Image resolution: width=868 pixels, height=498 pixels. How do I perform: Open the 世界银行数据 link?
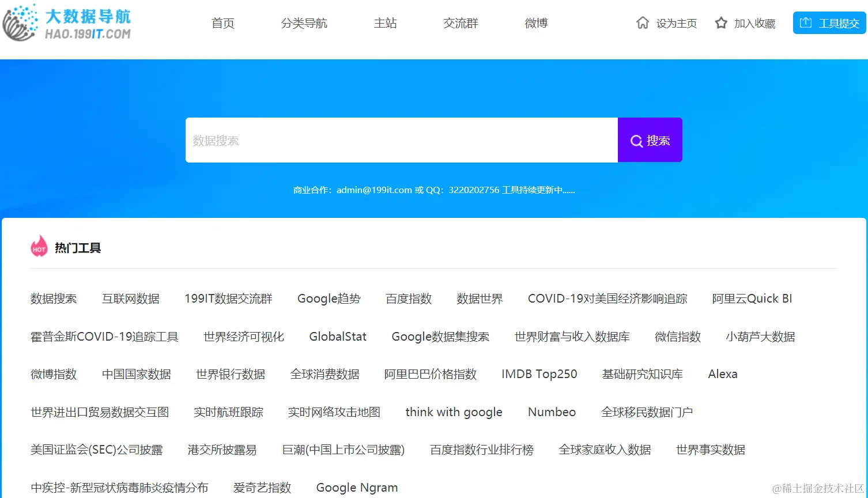coord(231,374)
